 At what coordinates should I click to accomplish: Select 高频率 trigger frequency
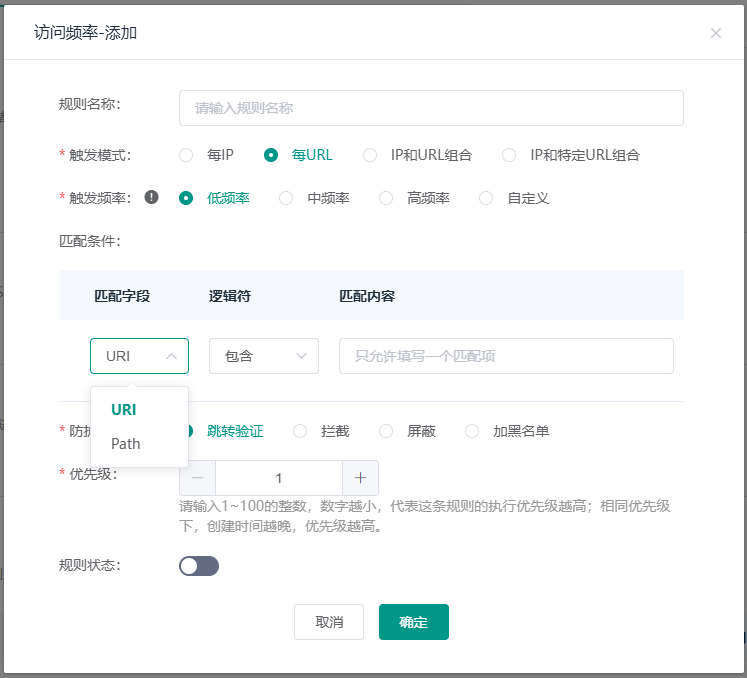tap(386, 198)
